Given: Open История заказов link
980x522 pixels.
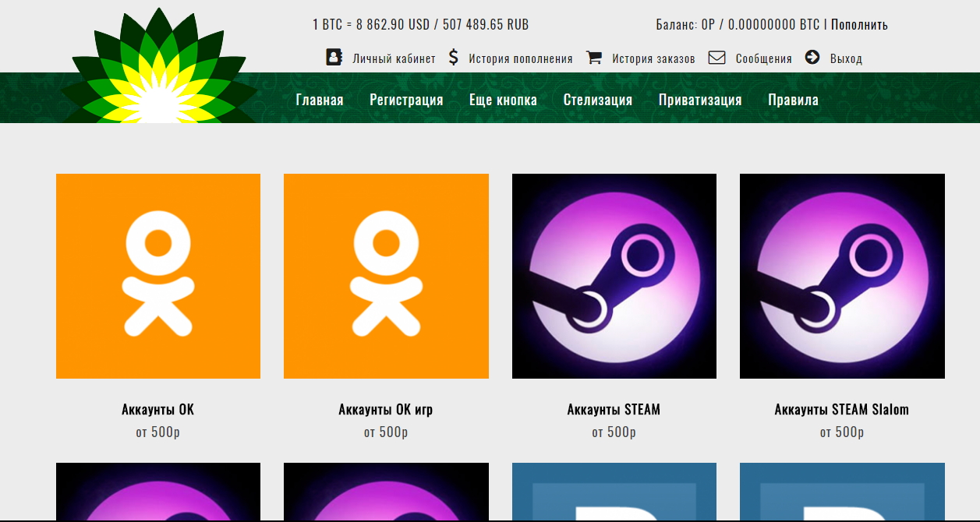Looking at the screenshot, I should pos(653,58).
